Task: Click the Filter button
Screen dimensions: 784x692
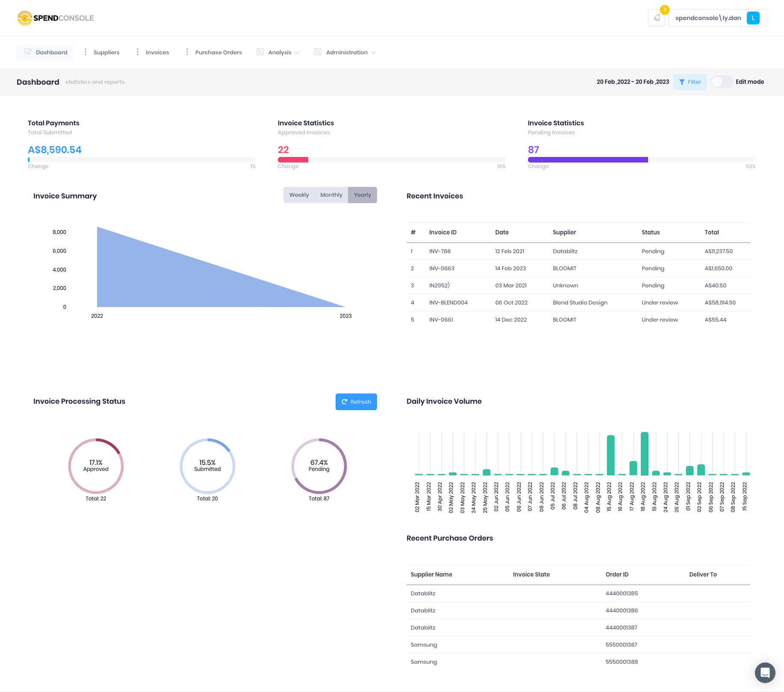Action: (x=690, y=82)
